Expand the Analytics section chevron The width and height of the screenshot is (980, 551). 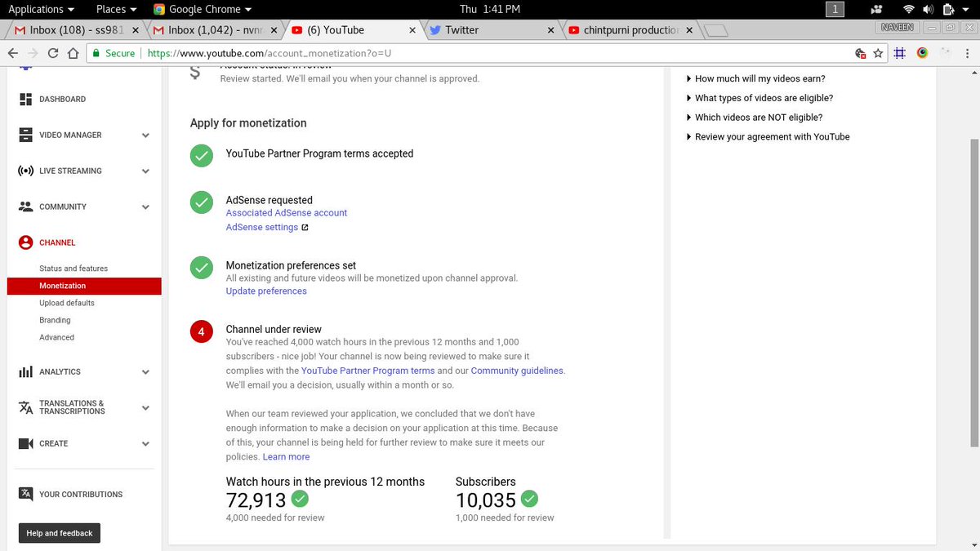(x=145, y=372)
